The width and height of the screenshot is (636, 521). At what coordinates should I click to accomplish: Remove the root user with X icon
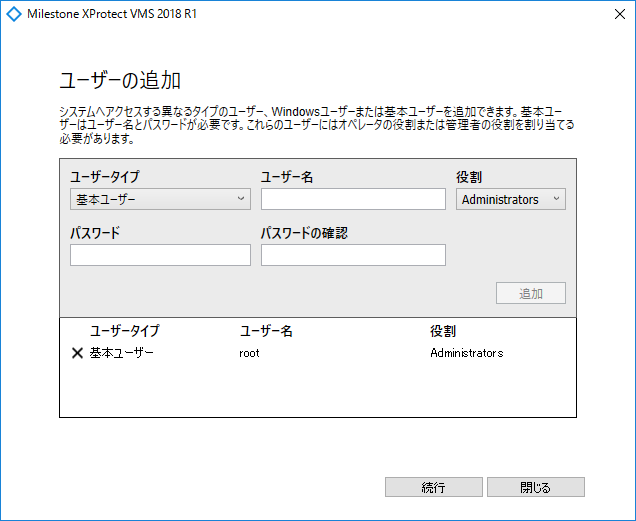[77, 353]
